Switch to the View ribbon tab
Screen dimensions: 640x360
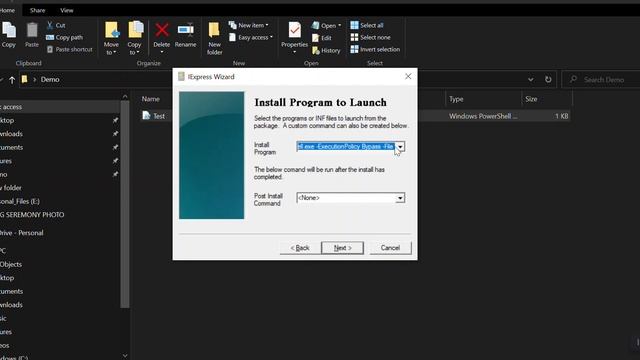pos(67,10)
